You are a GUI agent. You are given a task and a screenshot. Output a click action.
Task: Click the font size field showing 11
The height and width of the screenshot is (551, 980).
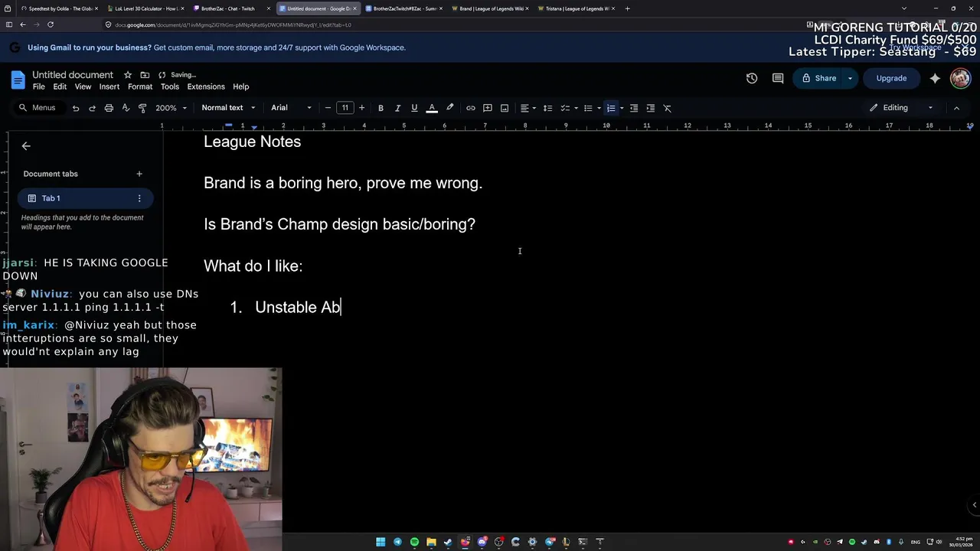(345, 108)
